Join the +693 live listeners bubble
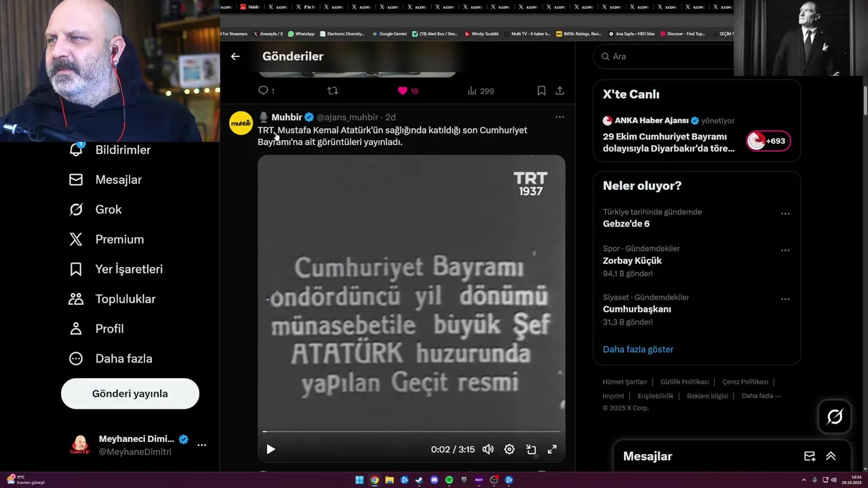Viewport: 868px width, 488px height. pos(768,141)
